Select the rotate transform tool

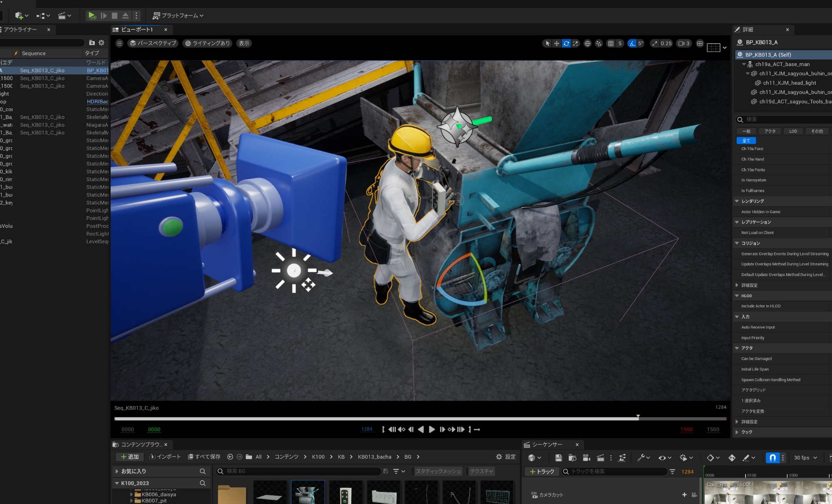point(566,43)
